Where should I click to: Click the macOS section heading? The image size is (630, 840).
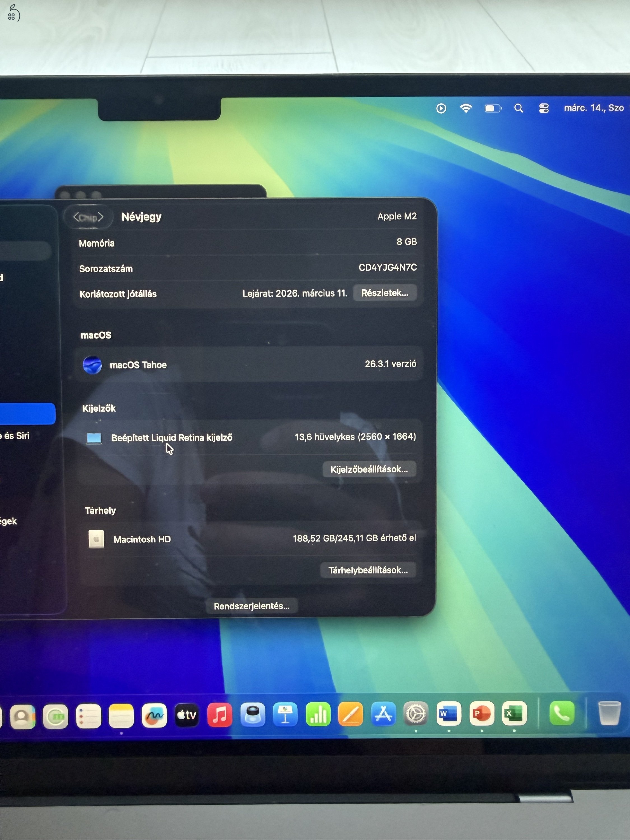(96, 335)
